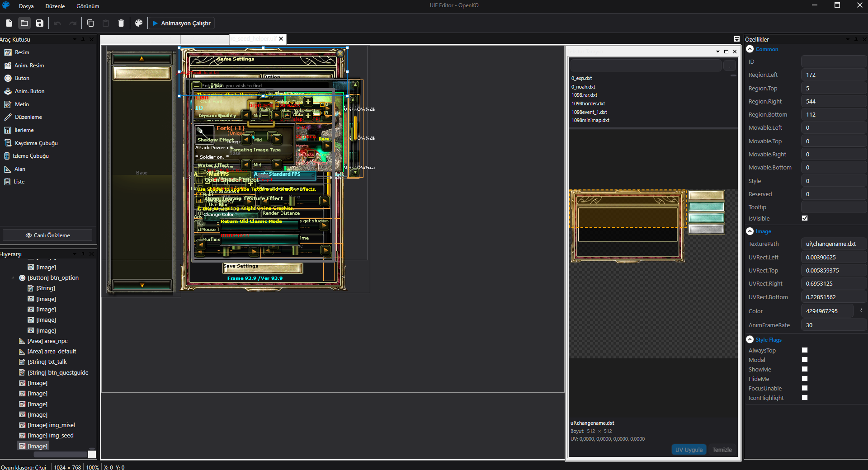Screen dimensions: 868x470
Task: Collapse the Image properties section
Action: coord(750,231)
